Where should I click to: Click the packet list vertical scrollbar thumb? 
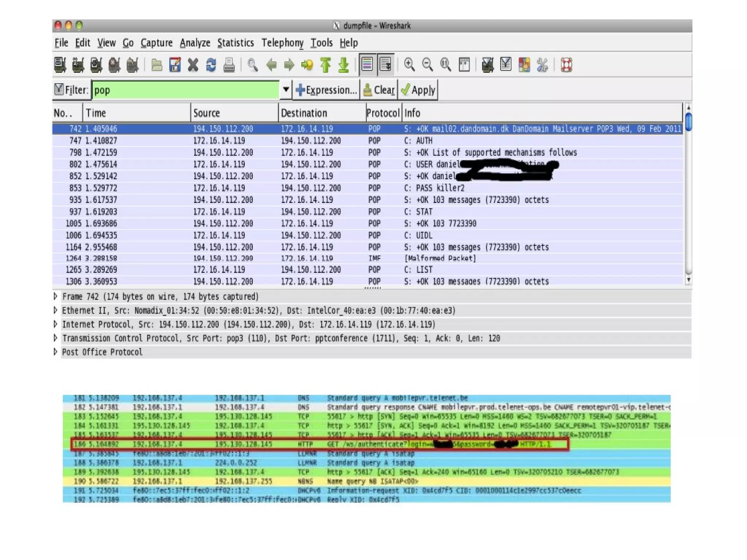click(x=688, y=122)
